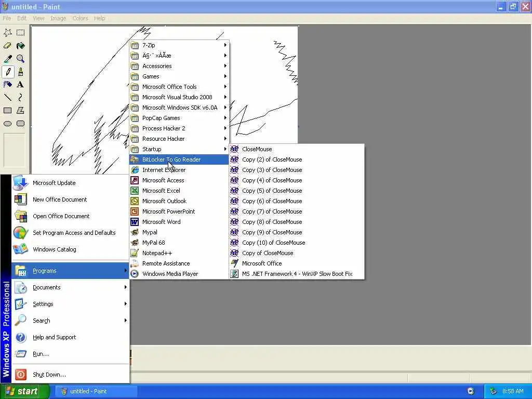Expand the Resource Hacker folder
Screen dimensions: 532x399
point(179,139)
